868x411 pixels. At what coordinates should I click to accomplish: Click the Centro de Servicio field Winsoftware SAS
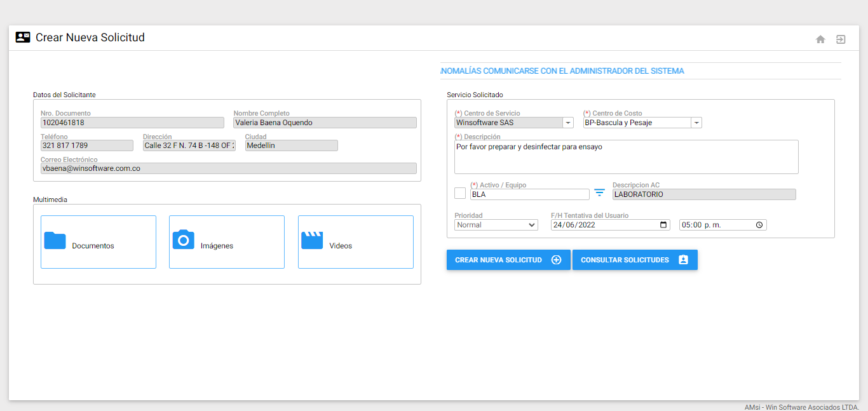509,123
